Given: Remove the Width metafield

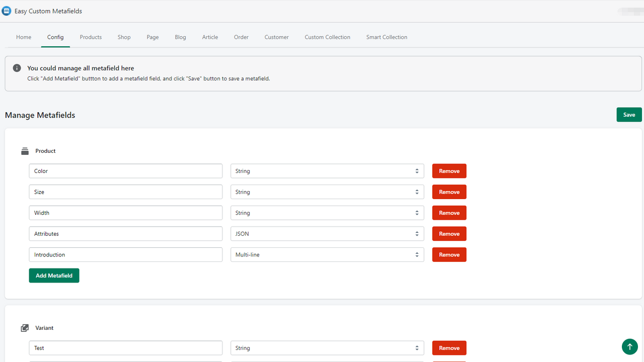Looking at the screenshot, I should click(x=449, y=213).
